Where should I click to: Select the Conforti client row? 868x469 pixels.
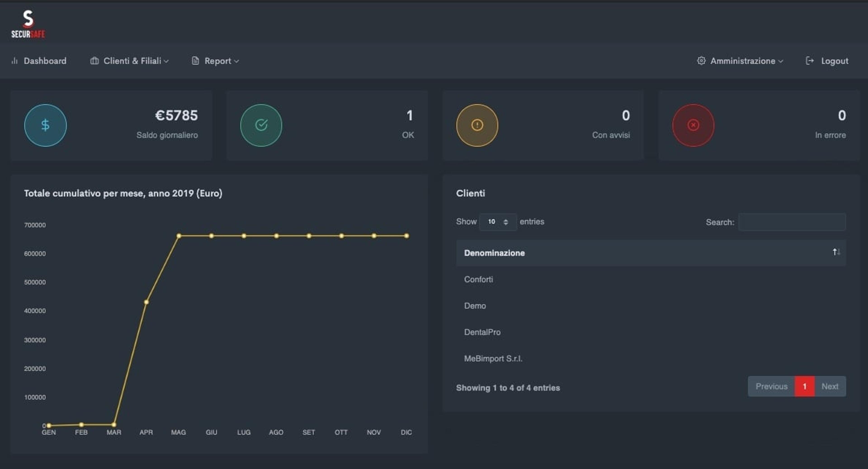click(651, 280)
